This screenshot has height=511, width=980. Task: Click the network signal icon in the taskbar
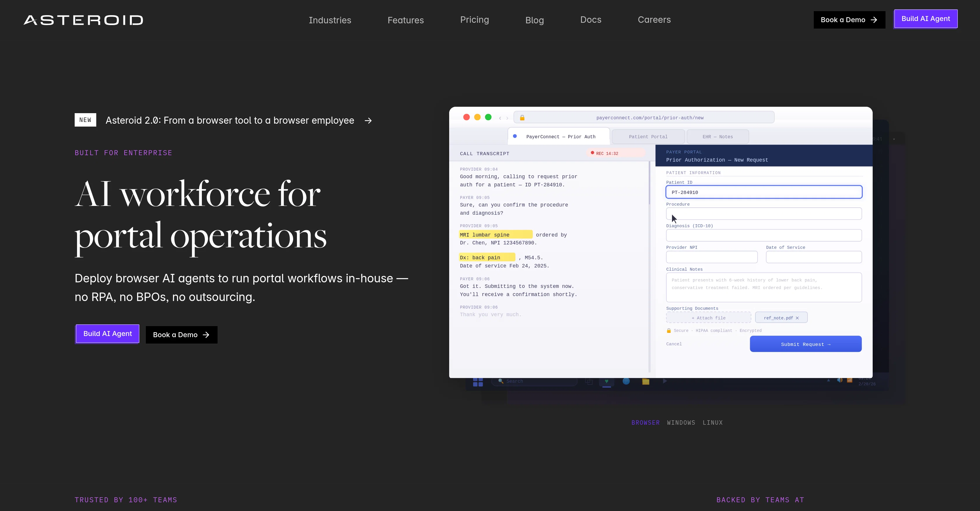(x=850, y=381)
